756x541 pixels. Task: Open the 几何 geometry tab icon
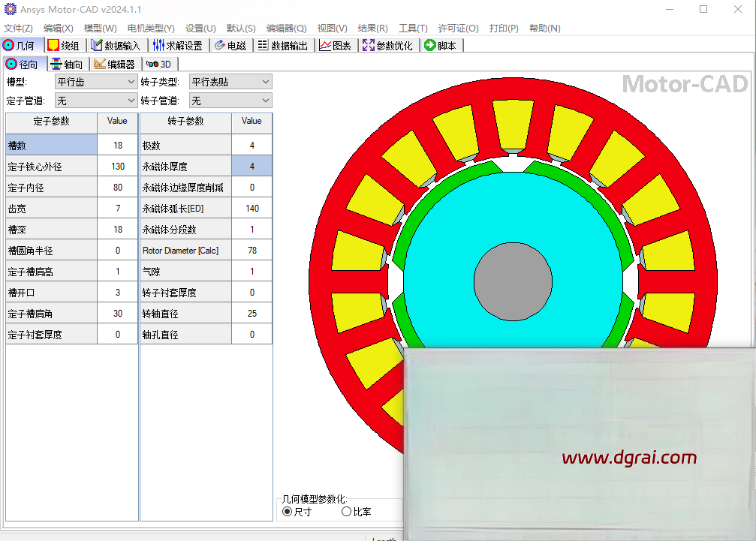point(9,45)
